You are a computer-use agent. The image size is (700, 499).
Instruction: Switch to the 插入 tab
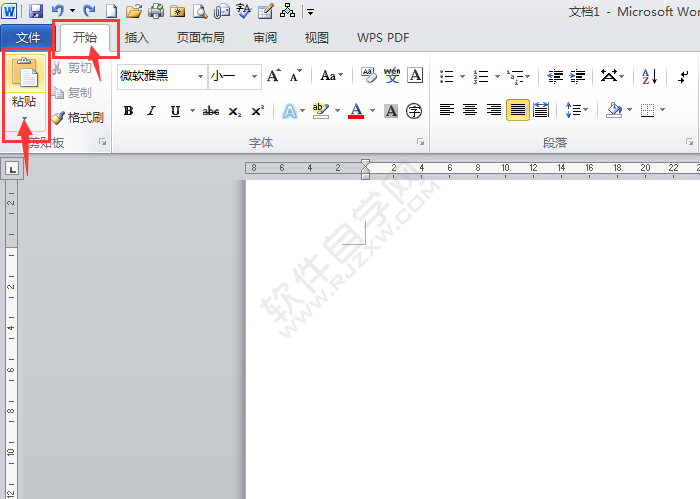coord(137,38)
